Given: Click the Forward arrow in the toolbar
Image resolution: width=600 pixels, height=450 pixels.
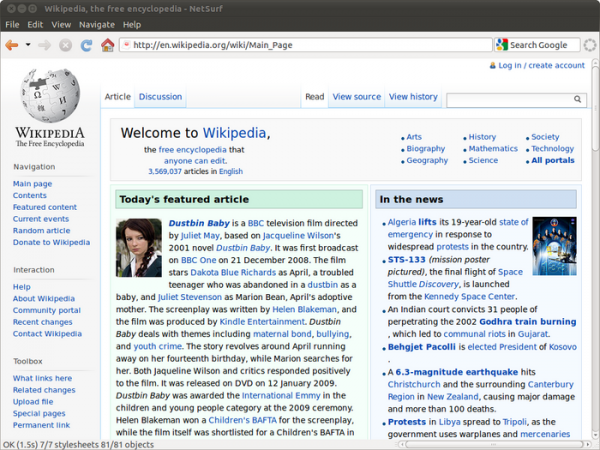Looking at the screenshot, I should [45, 45].
